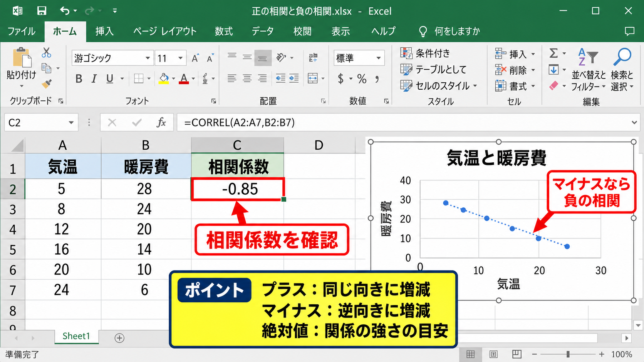Select cell containing -0.85
The image size is (644, 362).
tap(238, 189)
